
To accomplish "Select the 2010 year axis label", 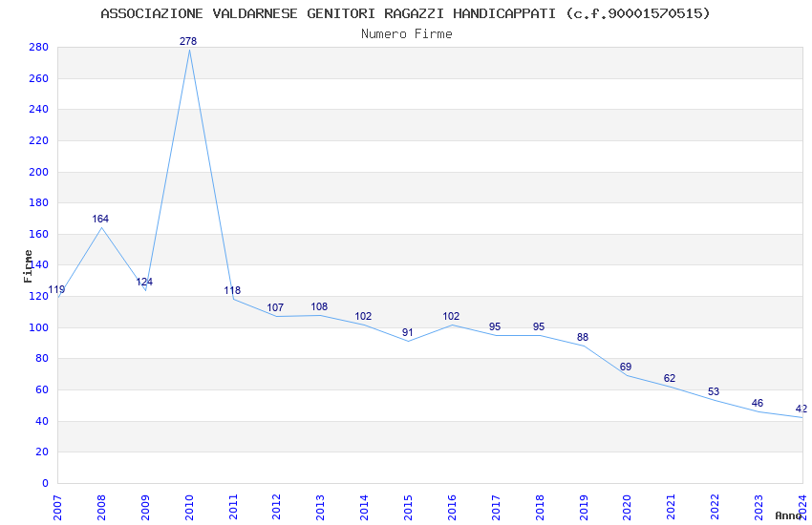I will pos(189,508).
